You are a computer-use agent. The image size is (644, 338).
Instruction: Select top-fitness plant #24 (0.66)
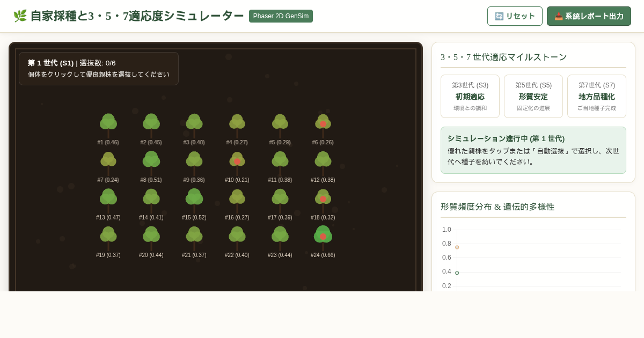pyautogui.click(x=323, y=239)
